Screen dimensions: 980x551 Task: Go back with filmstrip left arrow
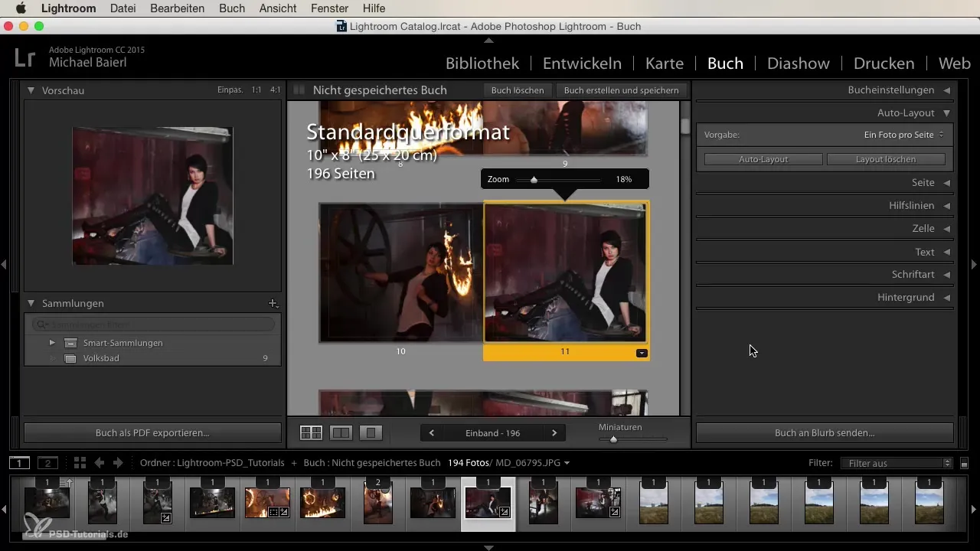[x=99, y=463]
